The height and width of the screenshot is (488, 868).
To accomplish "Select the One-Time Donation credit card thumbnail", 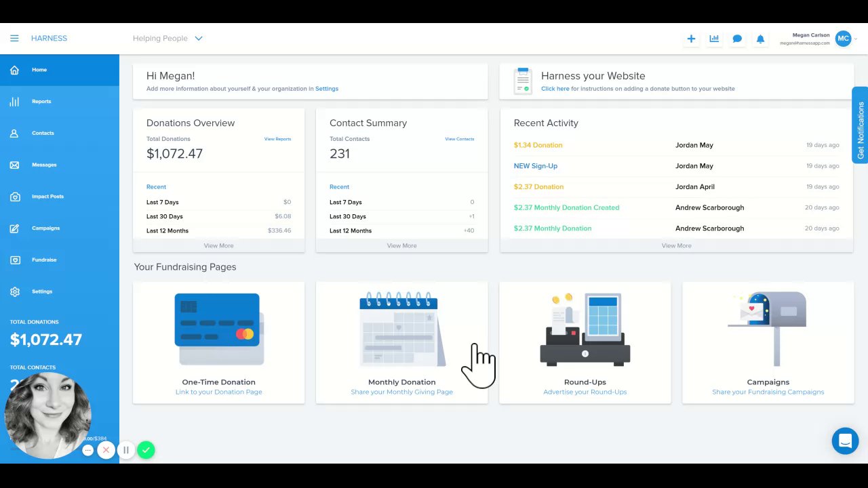I will pyautogui.click(x=218, y=329).
